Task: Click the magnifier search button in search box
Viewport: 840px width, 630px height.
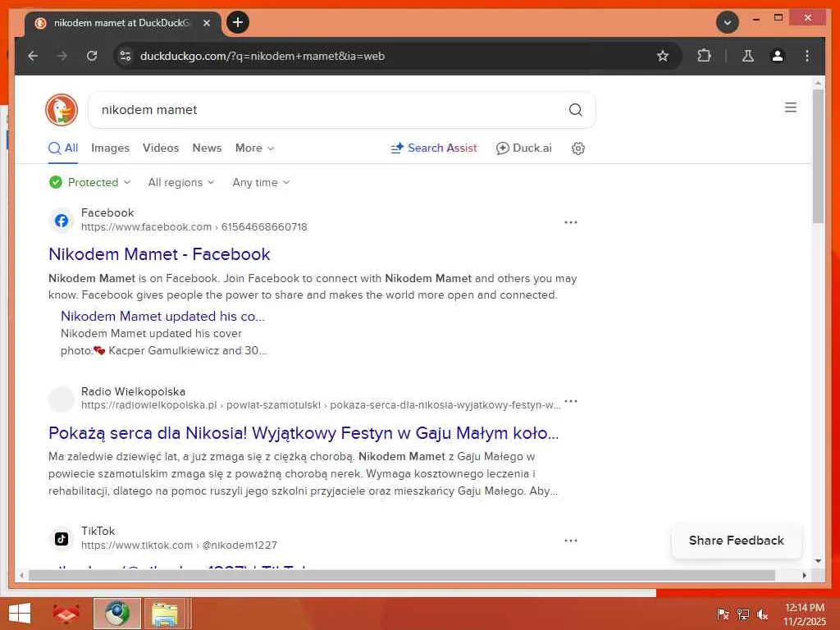Action: 575,110
